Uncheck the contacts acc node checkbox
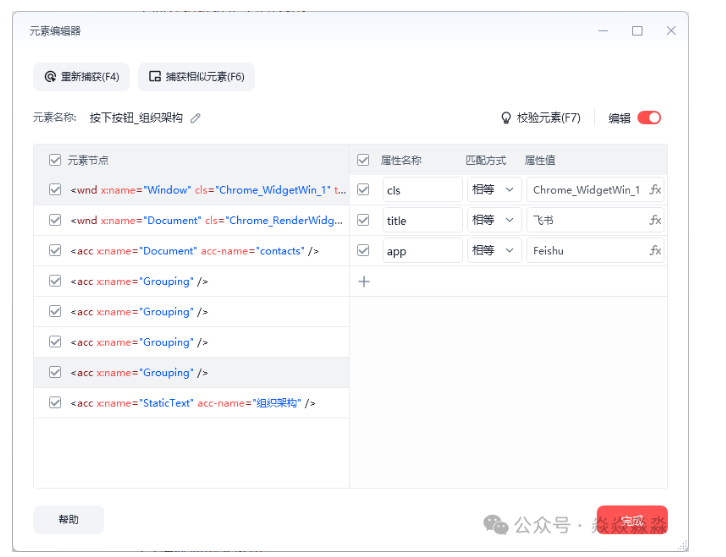 pos(55,251)
